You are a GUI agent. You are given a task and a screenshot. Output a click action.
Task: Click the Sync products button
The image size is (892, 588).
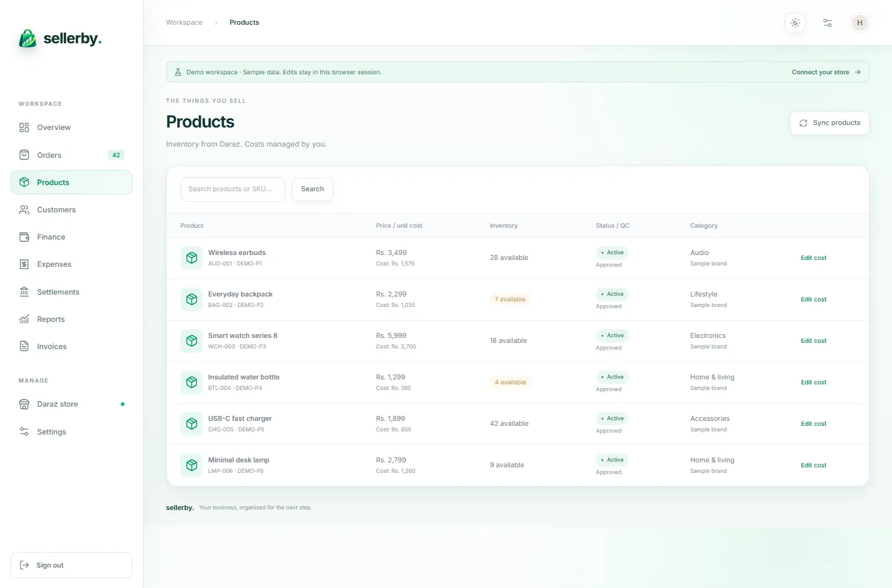pos(829,123)
